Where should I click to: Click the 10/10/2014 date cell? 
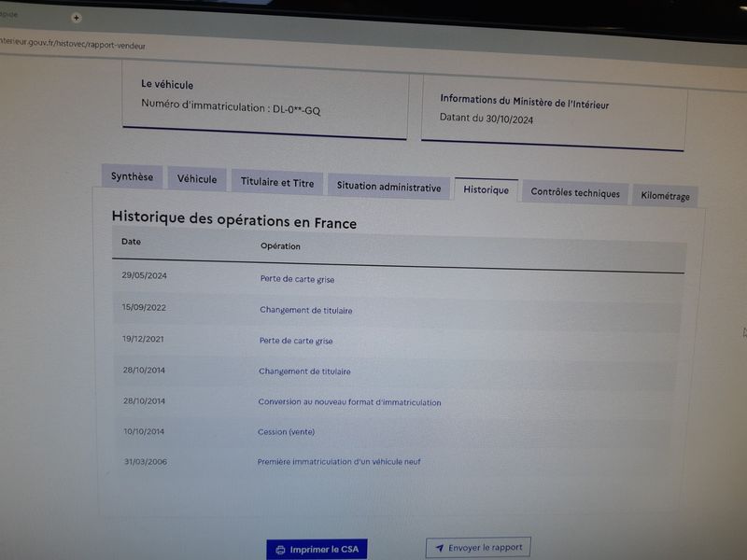tap(144, 431)
